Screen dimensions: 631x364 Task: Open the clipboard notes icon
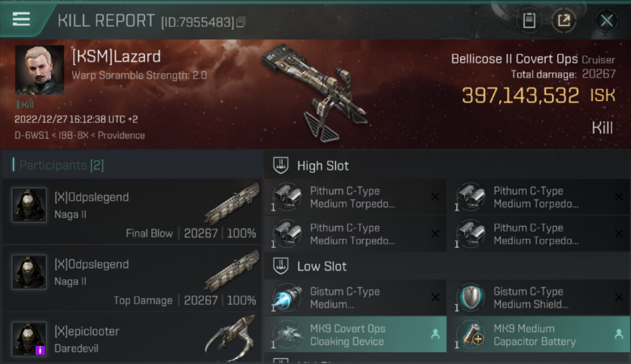click(x=529, y=21)
